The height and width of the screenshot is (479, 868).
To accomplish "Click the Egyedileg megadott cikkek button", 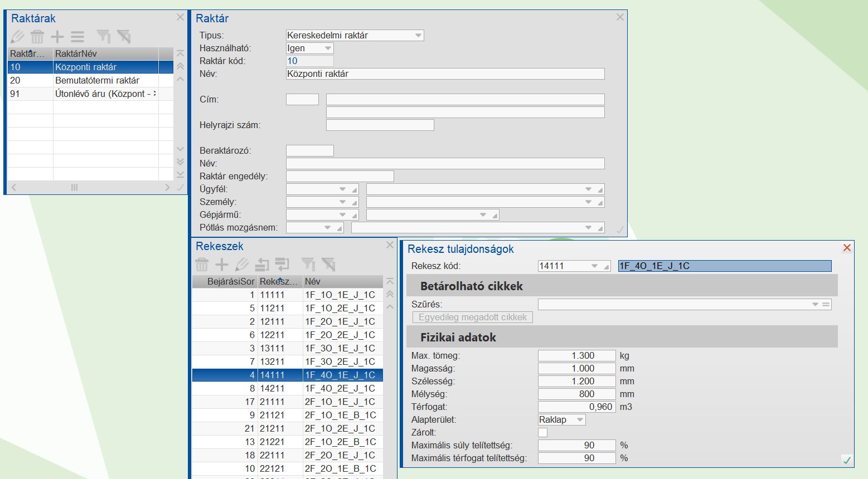I will point(472,317).
